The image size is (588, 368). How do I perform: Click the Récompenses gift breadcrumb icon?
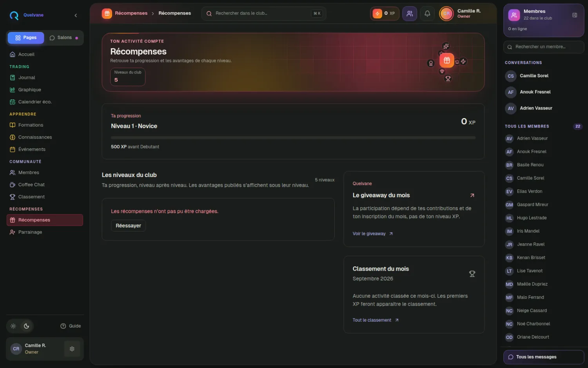tap(107, 13)
